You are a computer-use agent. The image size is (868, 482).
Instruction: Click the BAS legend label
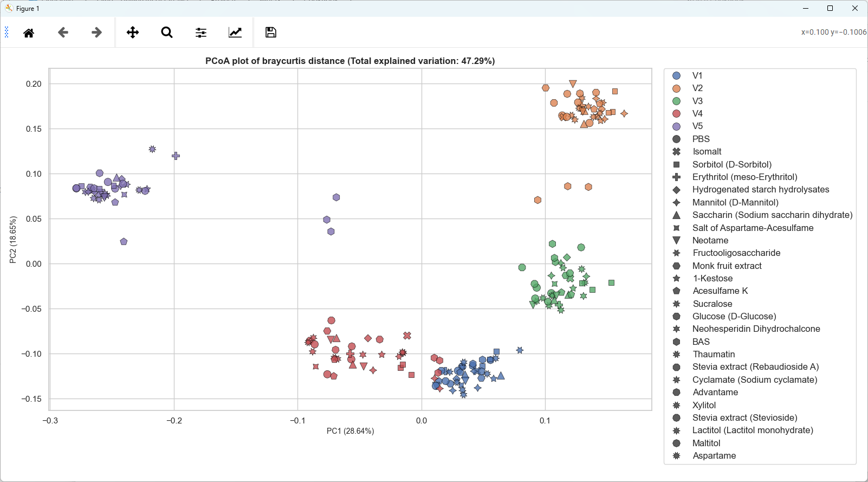tap(701, 342)
